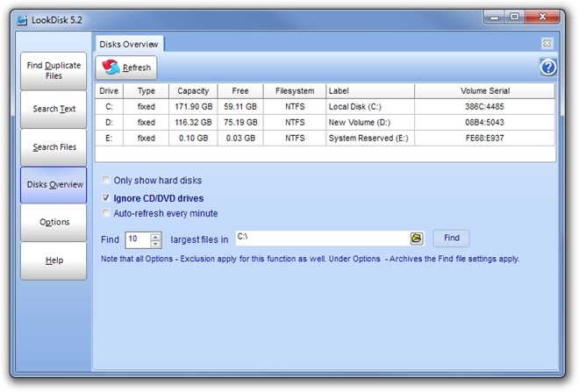Click label System Reserved (E:)
The width and height of the screenshot is (579, 392).
point(368,138)
